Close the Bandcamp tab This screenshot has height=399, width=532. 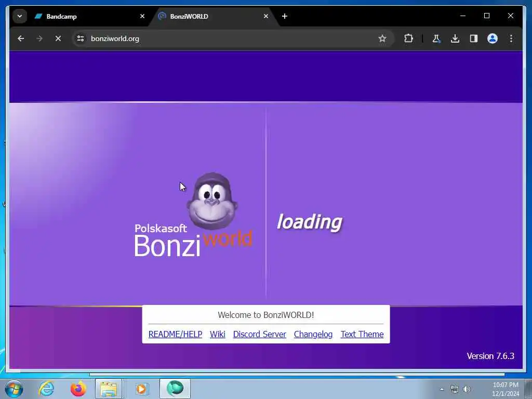142,16
